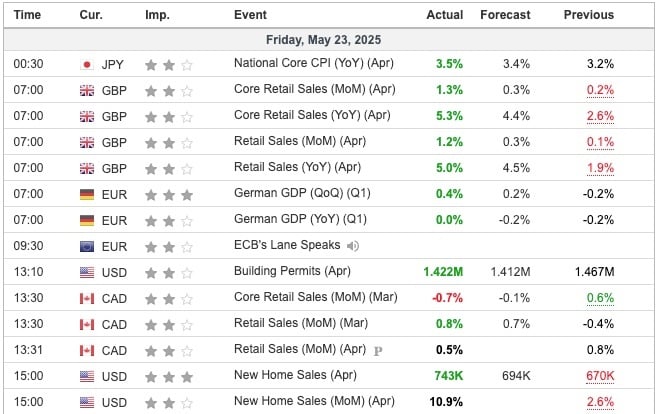
Task: Click the Forecast column header
Action: 505,15
